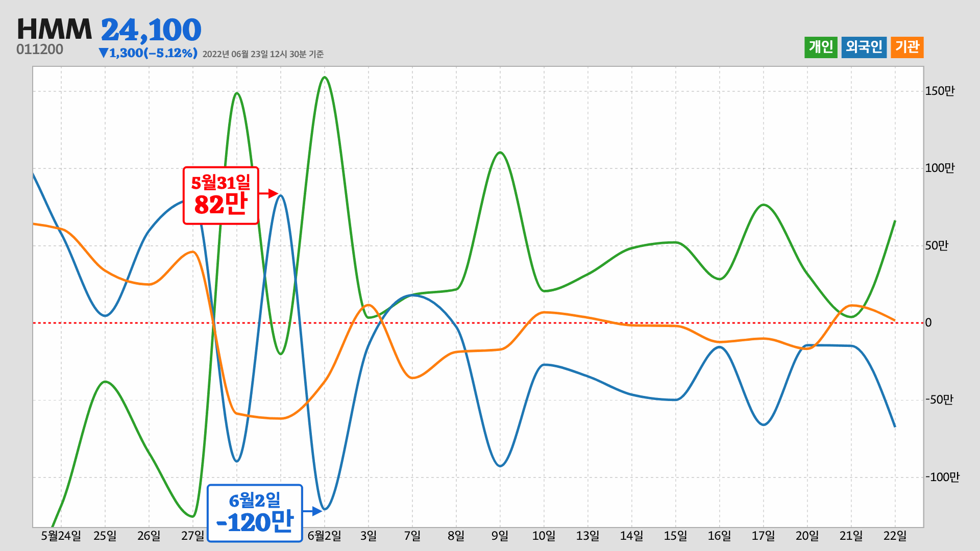Click the ▼1,300(-5.12%) change value

(148, 53)
